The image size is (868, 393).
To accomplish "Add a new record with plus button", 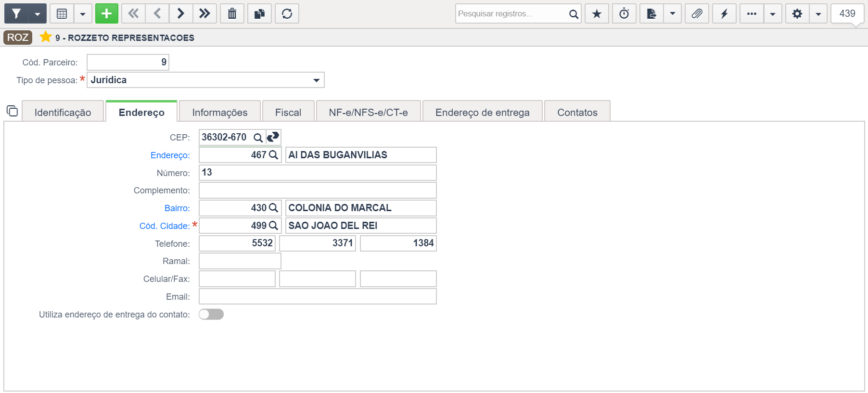I will tap(107, 13).
